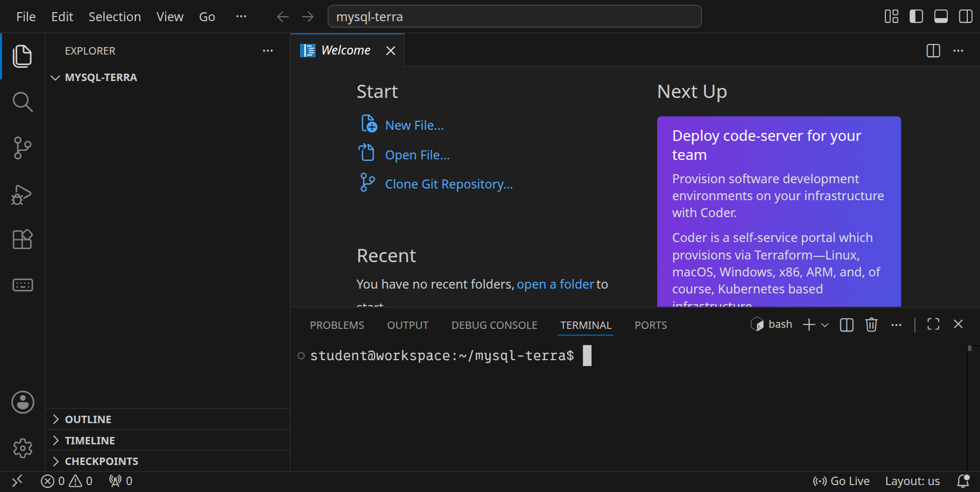The width and height of the screenshot is (980, 492).
Task: Expand the TIMELINE section
Action: (167, 441)
